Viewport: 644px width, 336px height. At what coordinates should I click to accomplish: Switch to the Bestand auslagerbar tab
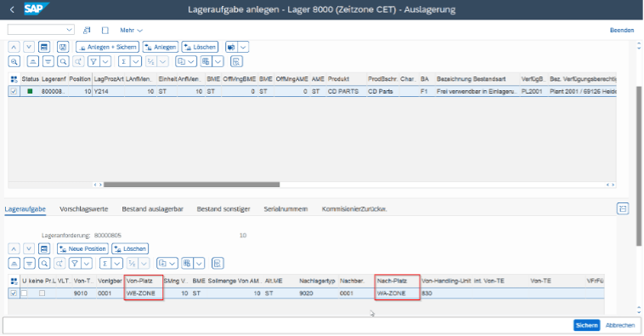[x=152, y=209]
